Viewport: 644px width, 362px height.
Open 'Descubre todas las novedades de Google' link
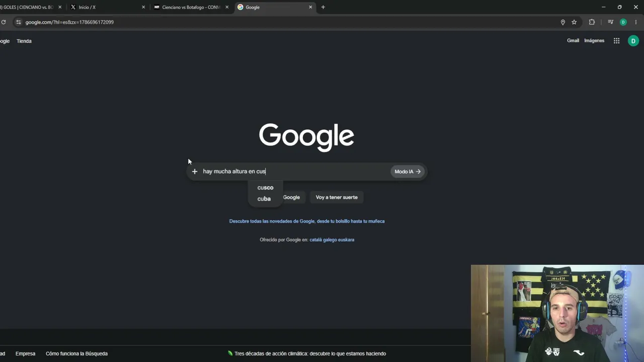point(307,221)
